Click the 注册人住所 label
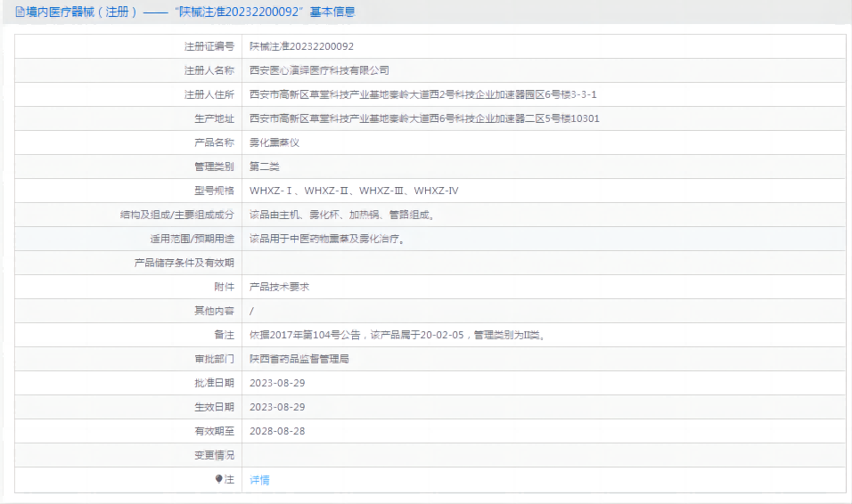 coord(209,94)
